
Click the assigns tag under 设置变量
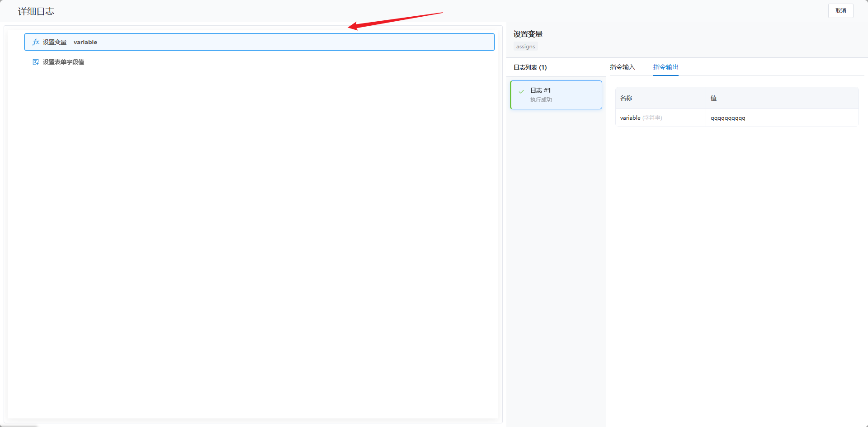click(x=525, y=47)
